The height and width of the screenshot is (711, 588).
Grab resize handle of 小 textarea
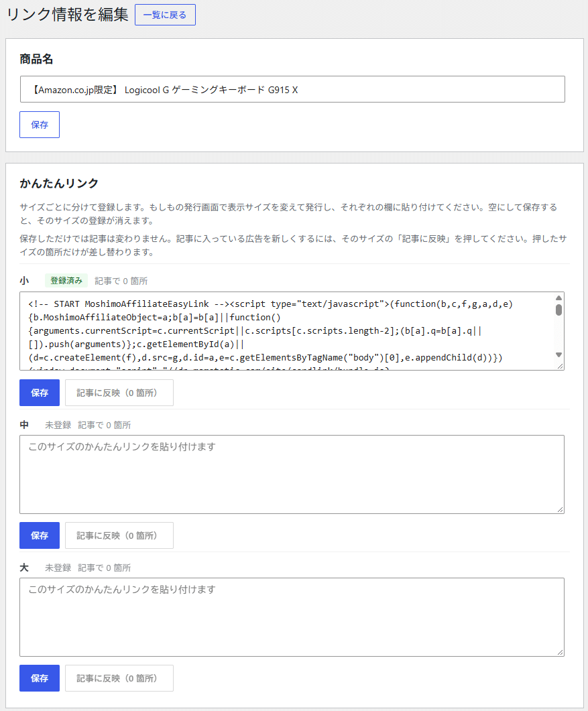560,366
